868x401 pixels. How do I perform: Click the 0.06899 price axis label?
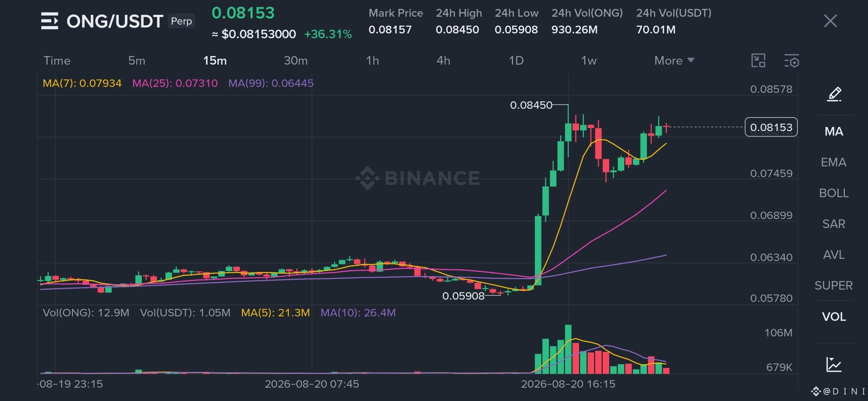[771, 215]
